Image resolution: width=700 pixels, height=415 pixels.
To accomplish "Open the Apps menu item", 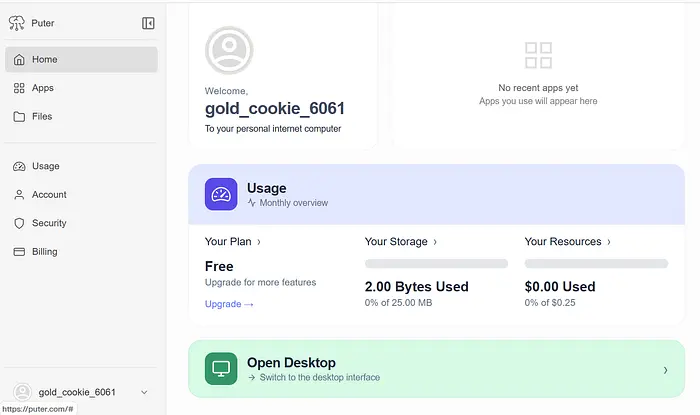I will pyautogui.click(x=81, y=88).
